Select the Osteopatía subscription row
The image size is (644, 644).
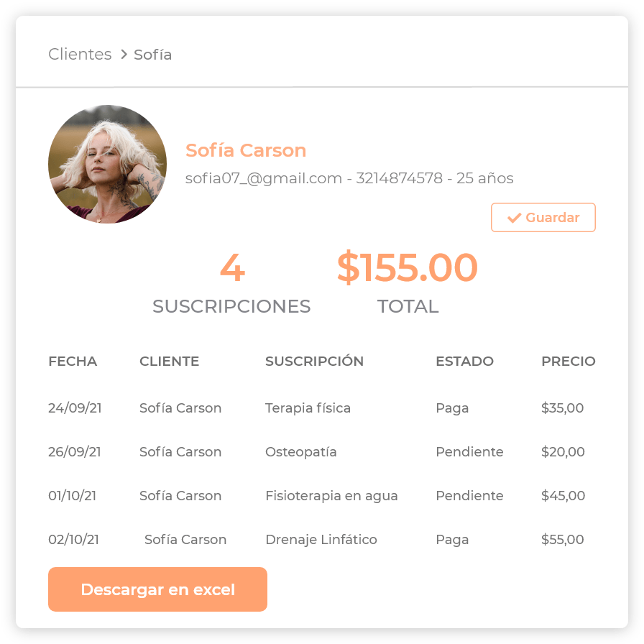[300, 452]
